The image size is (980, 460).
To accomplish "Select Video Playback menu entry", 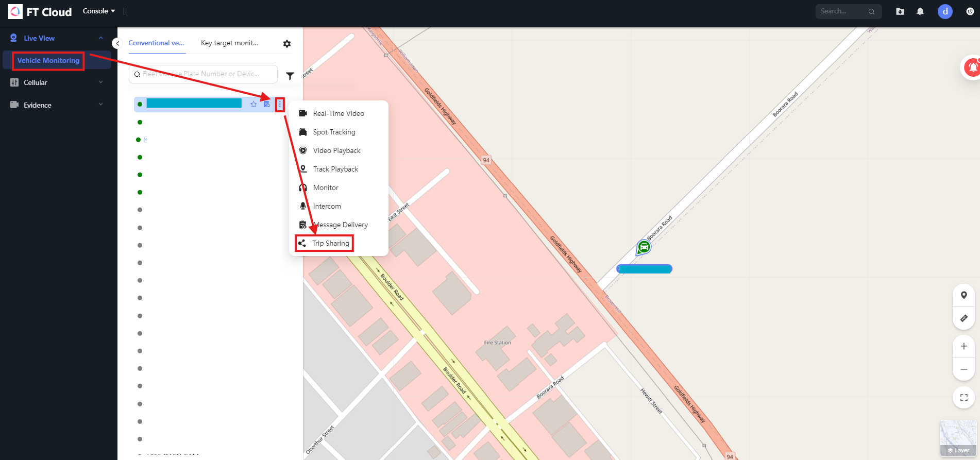I will pos(339,150).
